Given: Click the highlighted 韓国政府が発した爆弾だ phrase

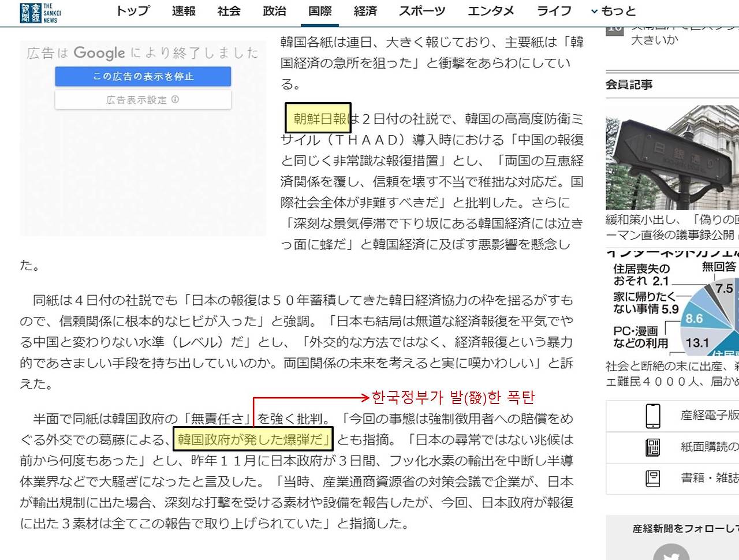Looking at the screenshot, I should (x=253, y=439).
